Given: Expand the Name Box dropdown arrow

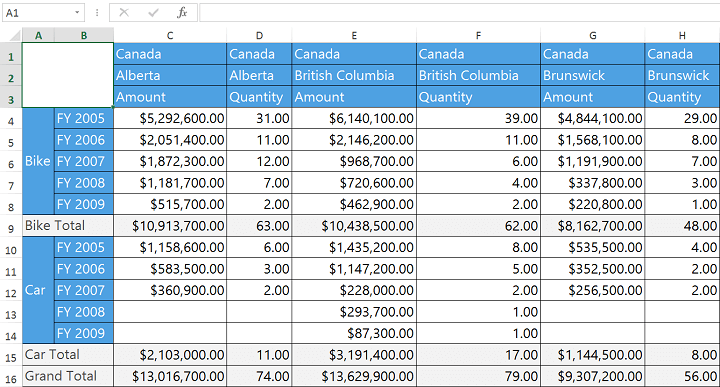Looking at the screenshot, I should click(x=77, y=12).
